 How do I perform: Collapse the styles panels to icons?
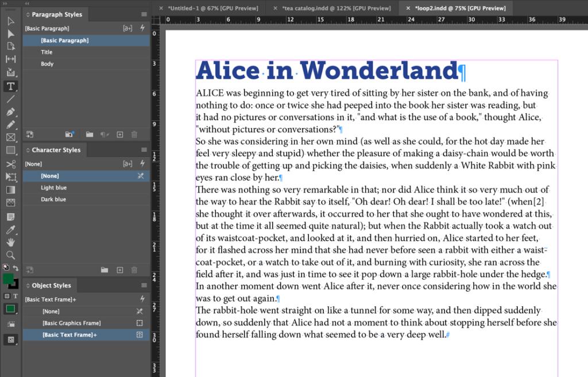coord(28,3)
